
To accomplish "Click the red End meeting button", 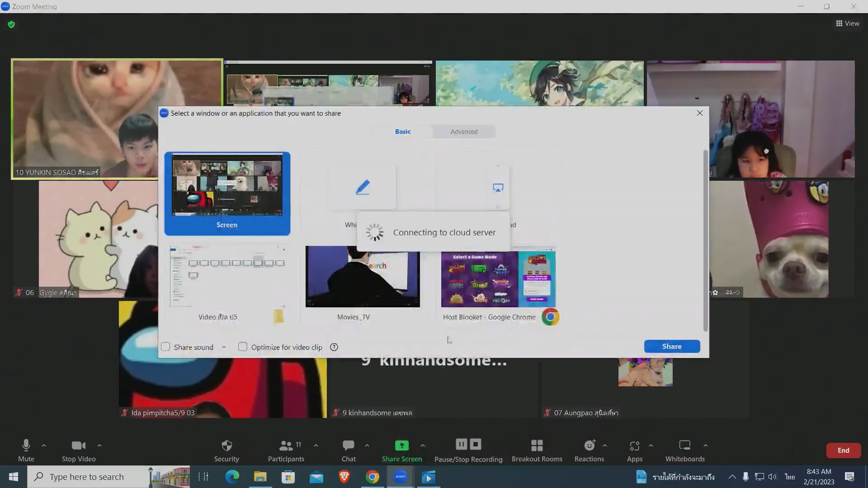I will pyautogui.click(x=843, y=450).
